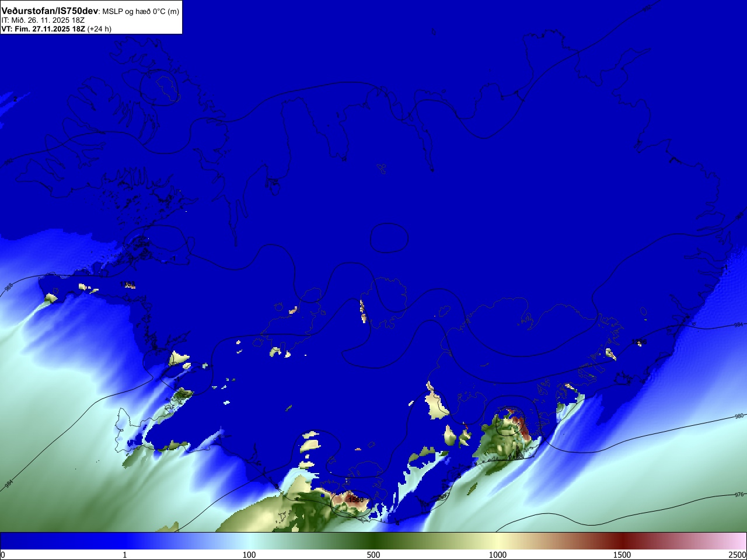The width and height of the screenshot is (747, 560).
Task: Click the legend label '2500'
Action: click(x=738, y=555)
